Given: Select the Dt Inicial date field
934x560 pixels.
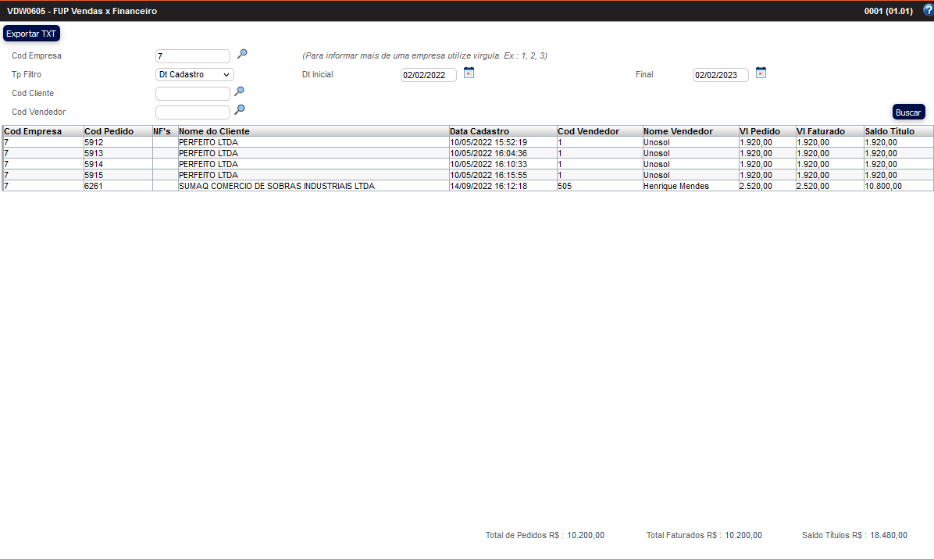Looking at the screenshot, I should click(428, 75).
